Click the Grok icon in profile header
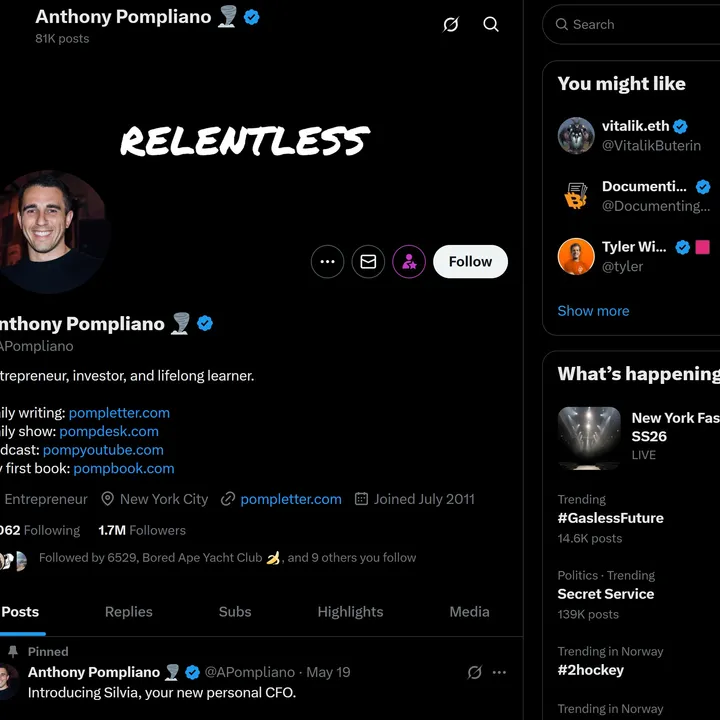The height and width of the screenshot is (720, 720). 451,24
